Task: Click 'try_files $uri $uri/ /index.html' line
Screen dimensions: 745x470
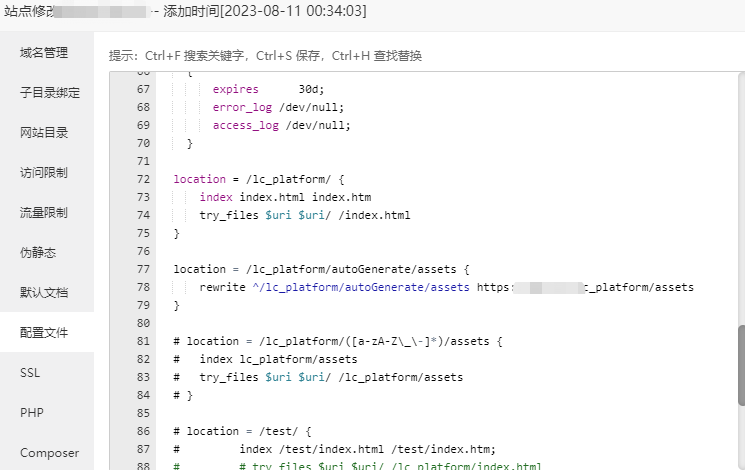Action: [x=305, y=215]
